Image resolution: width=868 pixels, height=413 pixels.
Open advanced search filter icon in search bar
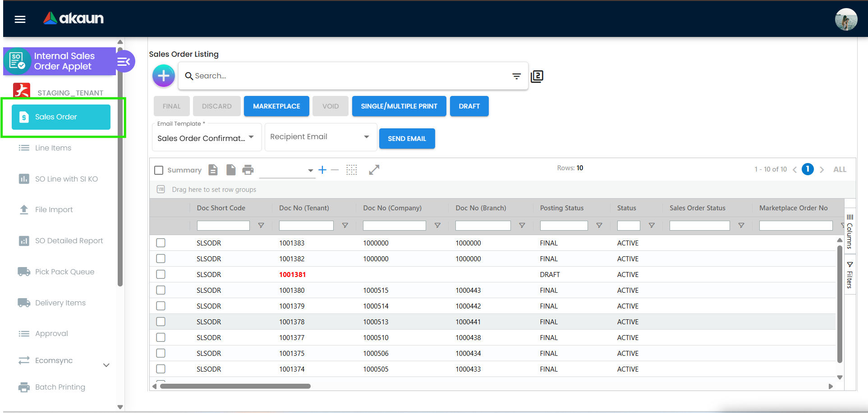[x=516, y=76]
